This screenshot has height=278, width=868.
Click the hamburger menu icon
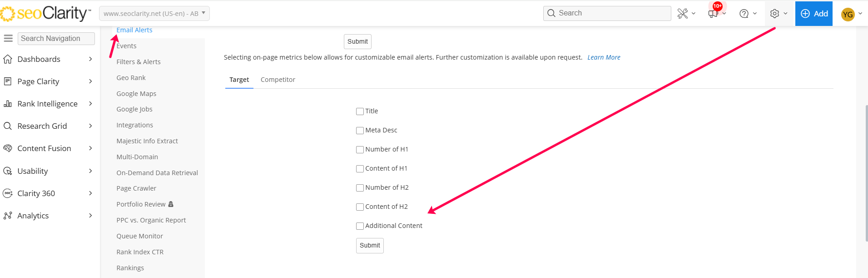(x=8, y=39)
